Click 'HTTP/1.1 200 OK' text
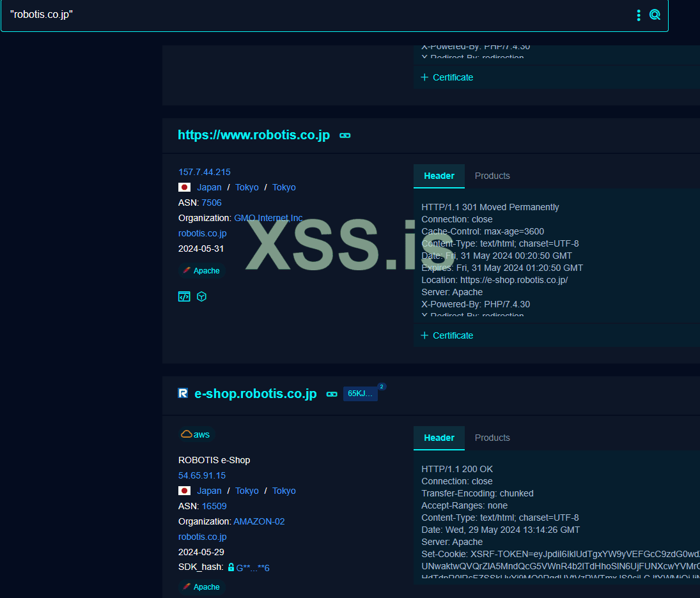 pos(456,469)
